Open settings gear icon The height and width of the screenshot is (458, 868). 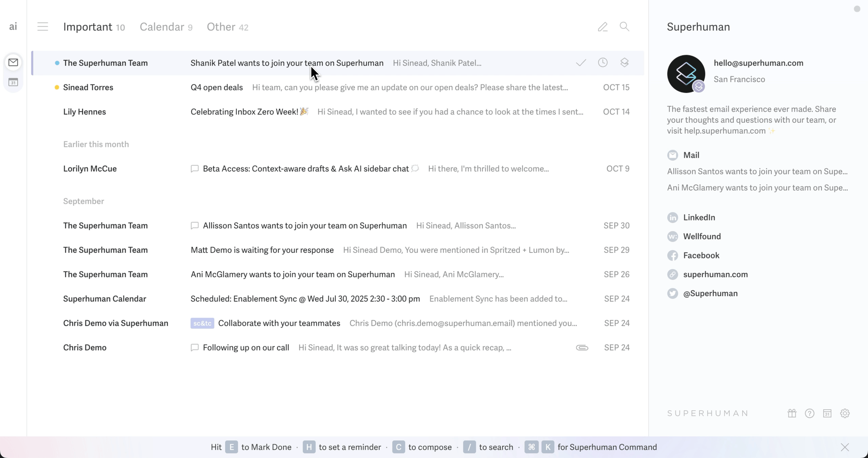(x=844, y=413)
